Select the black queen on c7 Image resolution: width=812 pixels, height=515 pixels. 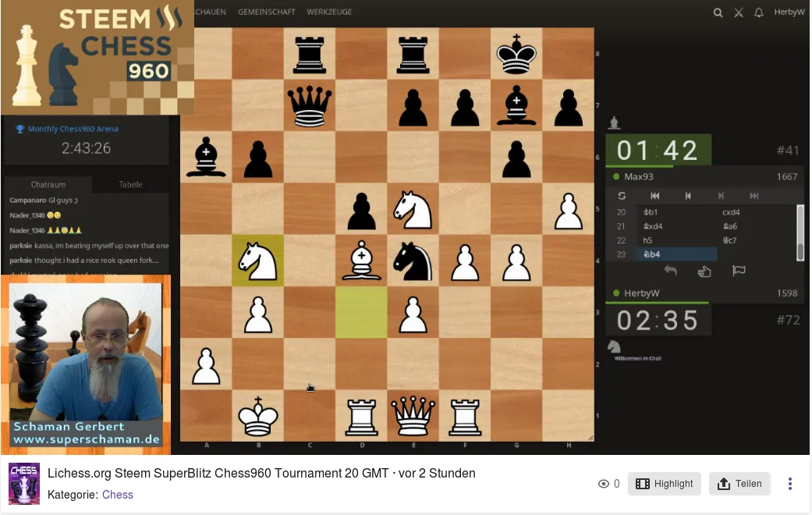point(310,105)
